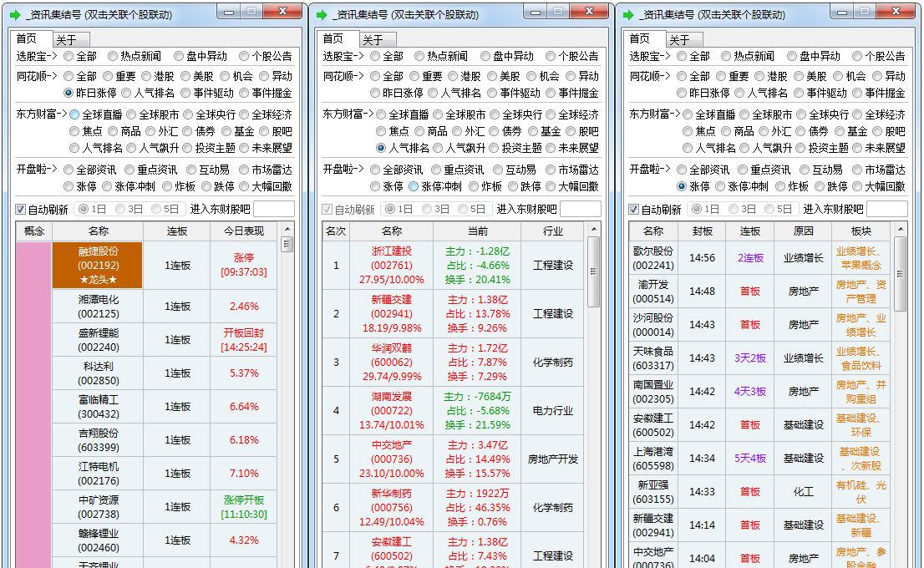Select 热点新闻 radio in the left window
The width and height of the screenshot is (924, 568).
click(113, 56)
